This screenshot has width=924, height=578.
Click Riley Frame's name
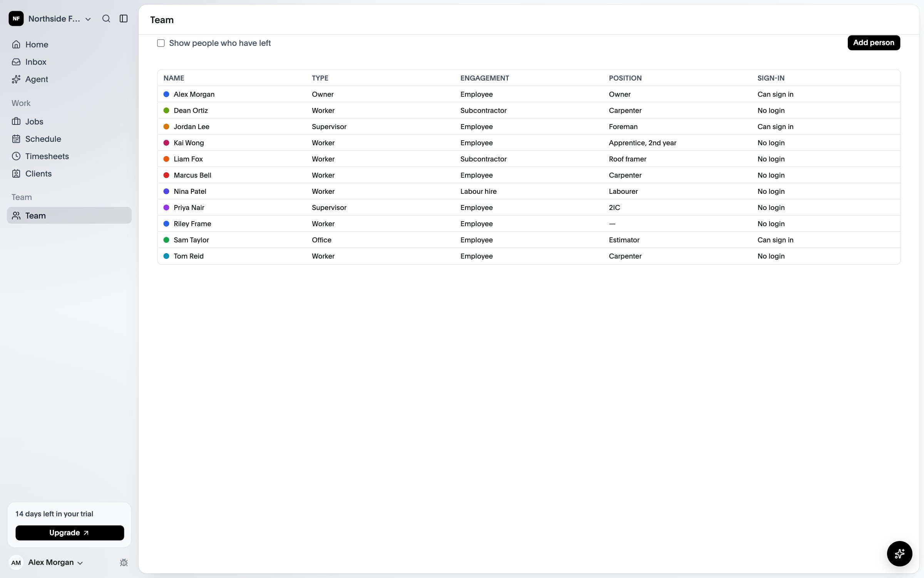pyautogui.click(x=192, y=223)
